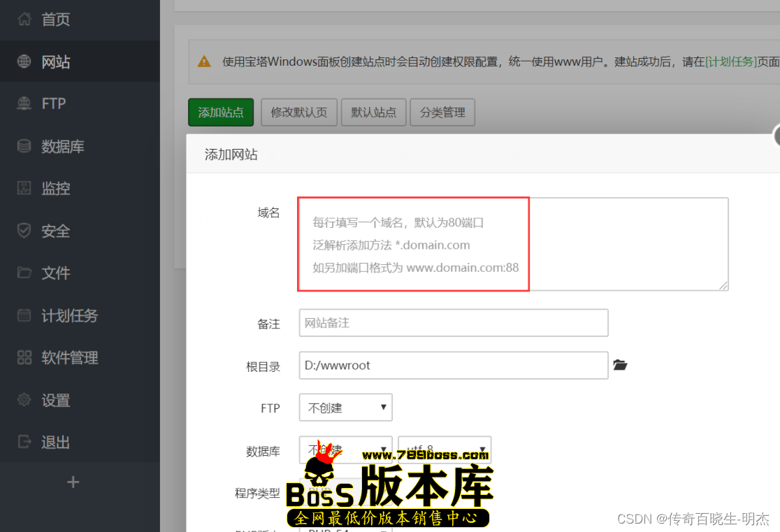Open the utf-8 encoding dropdown
This screenshot has width=780, height=532.
click(445, 450)
